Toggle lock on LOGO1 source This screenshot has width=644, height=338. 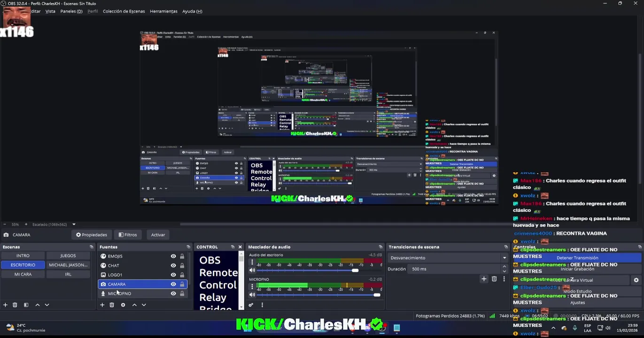click(182, 275)
